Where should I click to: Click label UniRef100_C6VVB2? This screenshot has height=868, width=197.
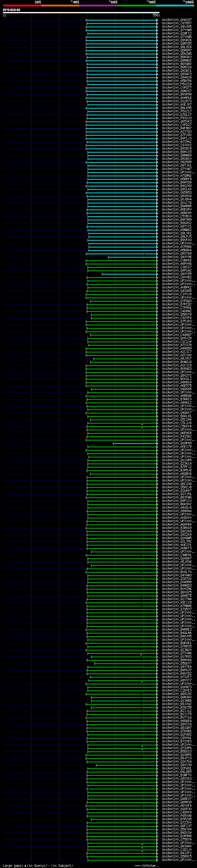point(177,277)
